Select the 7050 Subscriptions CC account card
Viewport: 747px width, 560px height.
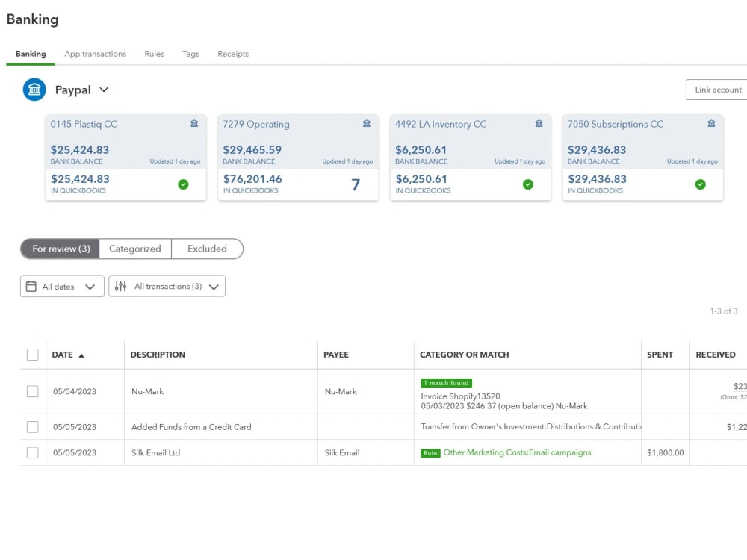tap(643, 157)
